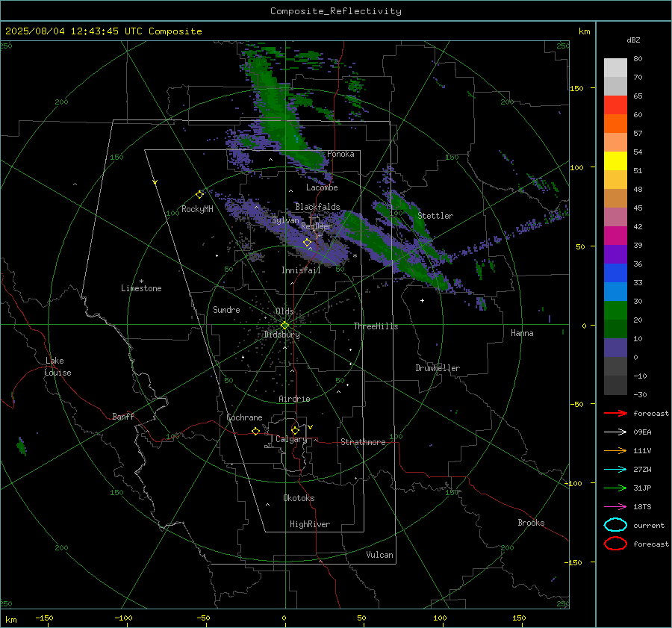The height and width of the screenshot is (628, 672).
Task: Select the red forecast arrow legend icon
Action: (x=615, y=413)
